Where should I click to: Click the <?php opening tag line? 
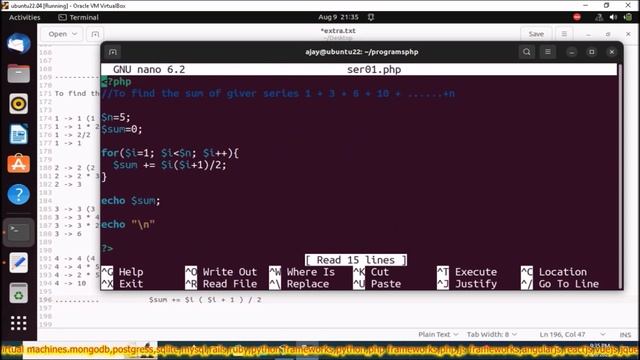coord(116,82)
